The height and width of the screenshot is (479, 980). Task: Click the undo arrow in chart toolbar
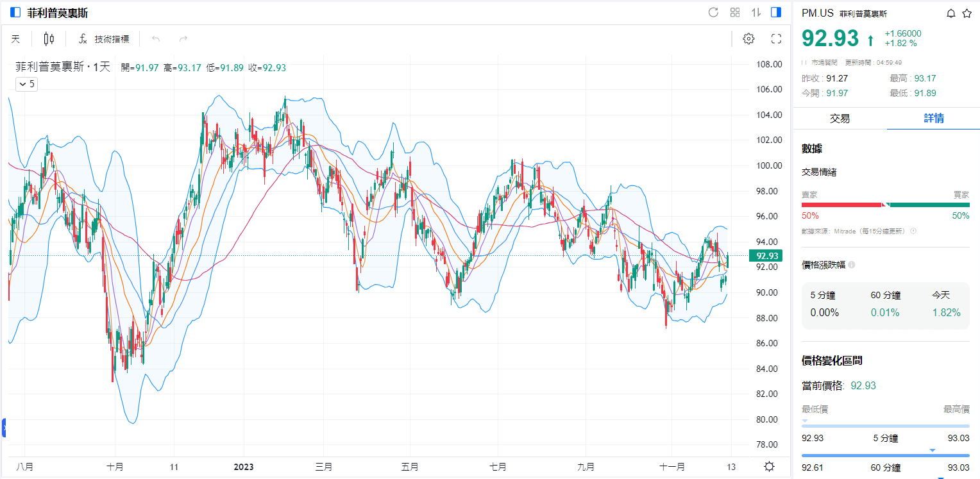156,38
